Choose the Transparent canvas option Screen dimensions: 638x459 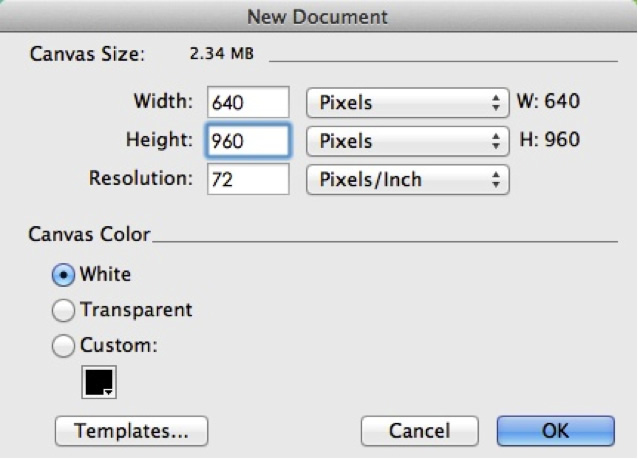[63, 310]
